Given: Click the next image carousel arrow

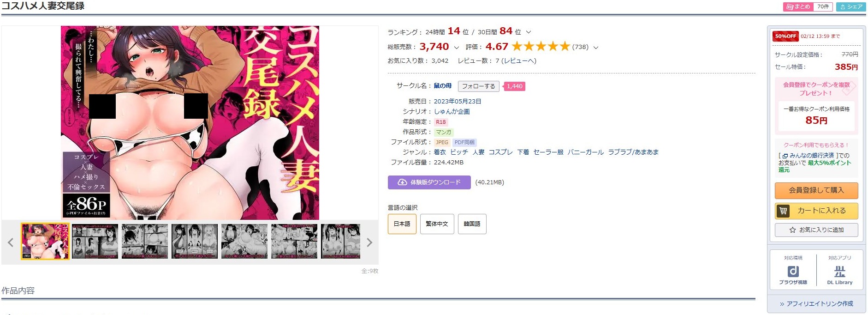Looking at the screenshot, I should 369,242.
